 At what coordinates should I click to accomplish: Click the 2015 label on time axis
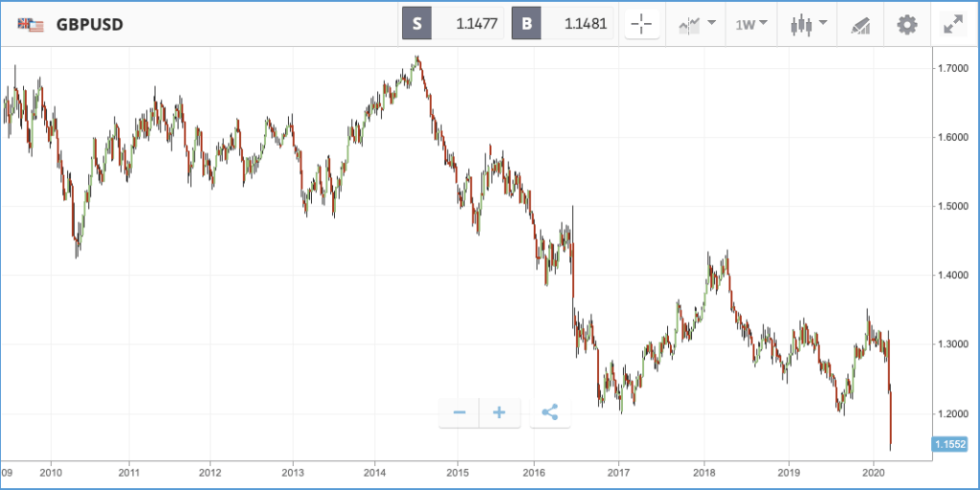click(457, 471)
